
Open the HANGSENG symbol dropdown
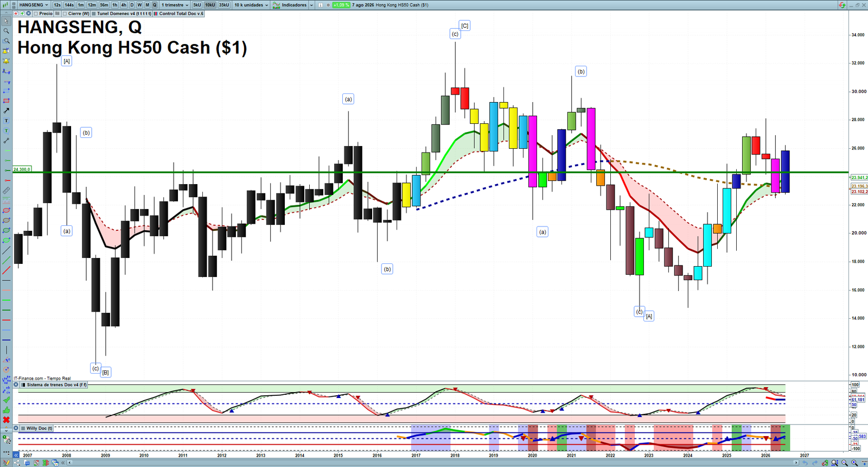click(34, 5)
